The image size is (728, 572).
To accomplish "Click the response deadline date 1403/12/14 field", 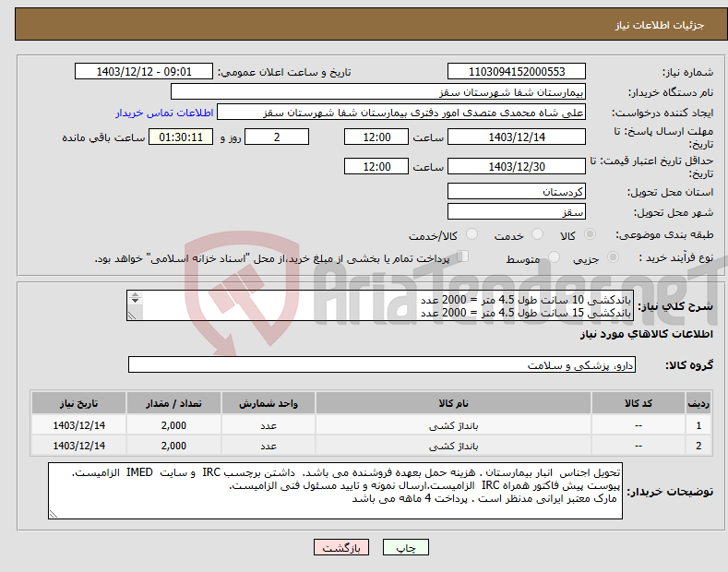I will pos(517,137).
